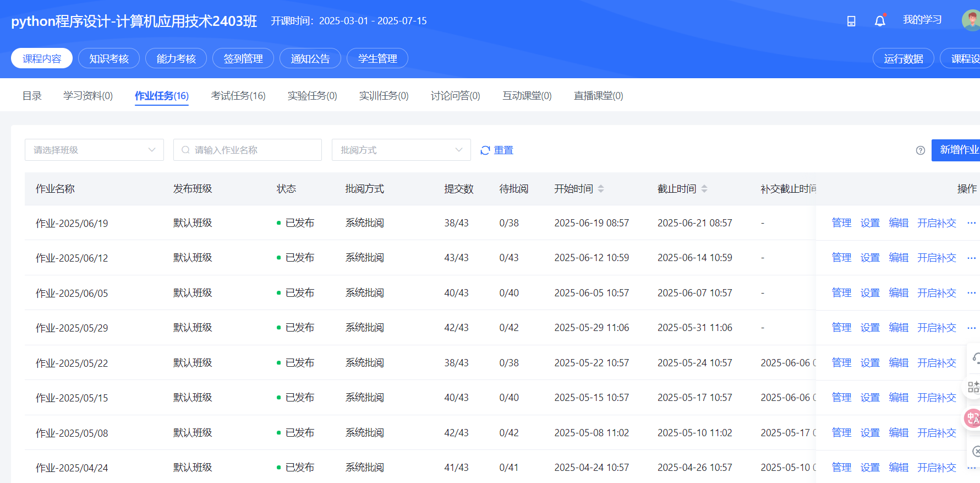Click the mobile device icon in header
The width and height of the screenshot is (980, 483).
[x=851, y=21]
